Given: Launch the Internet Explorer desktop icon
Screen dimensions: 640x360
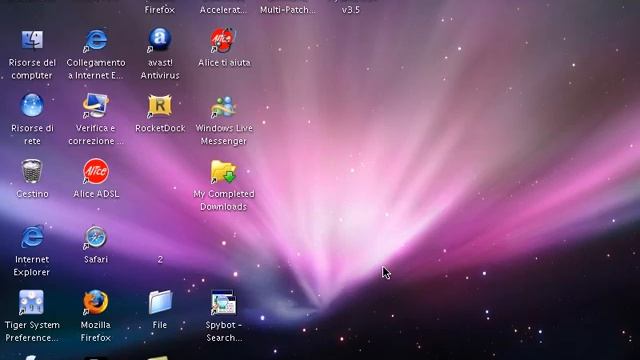Looking at the screenshot, I should (32, 236).
